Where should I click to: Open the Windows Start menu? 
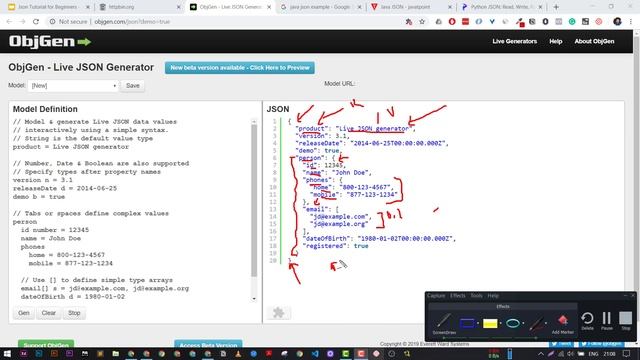tap(7, 353)
